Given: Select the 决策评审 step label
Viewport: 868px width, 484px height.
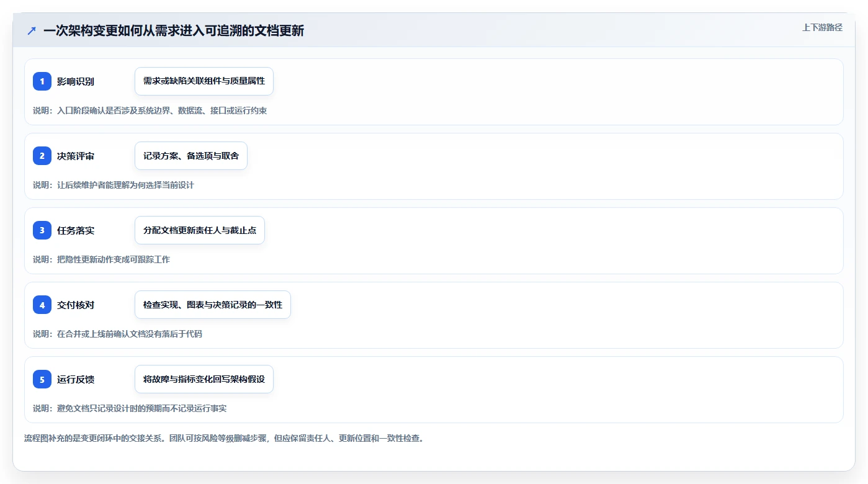Looking at the screenshot, I should [76, 156].
